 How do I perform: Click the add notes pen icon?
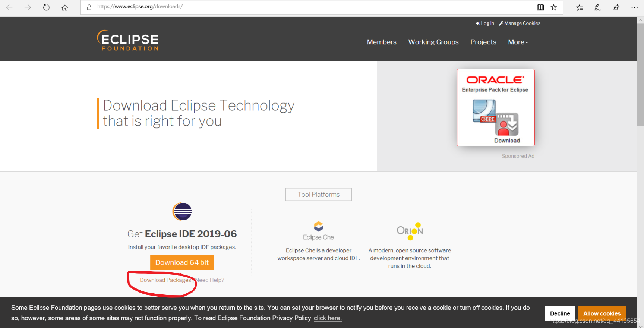pos(597,7)
